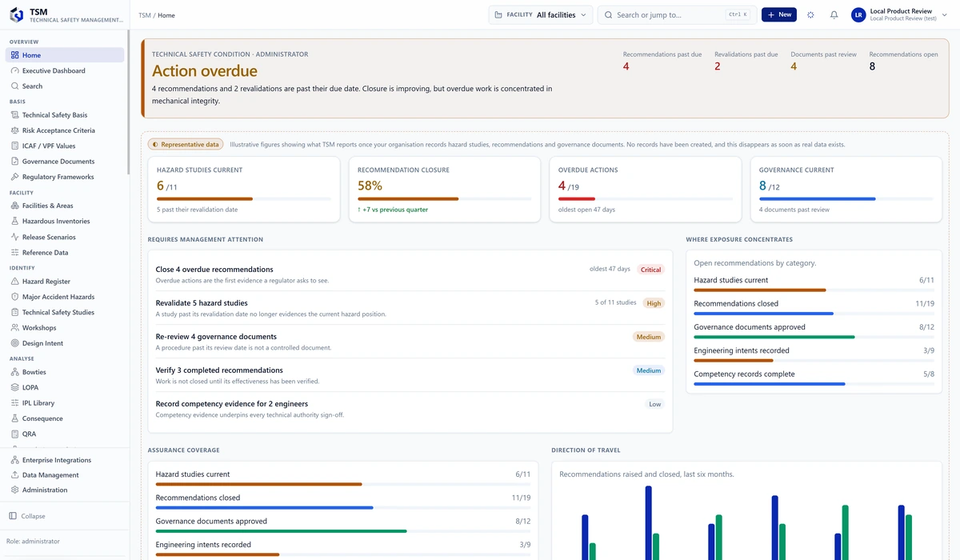Open Verify 3 completed recommendations item
This screenshot has width=960, height=560.
coord(410,375)
